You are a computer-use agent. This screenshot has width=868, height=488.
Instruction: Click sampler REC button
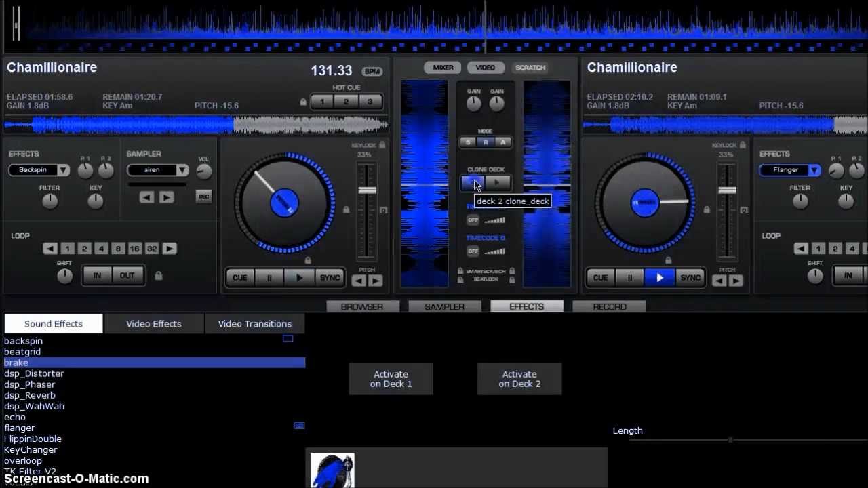[x=203, y=197]
